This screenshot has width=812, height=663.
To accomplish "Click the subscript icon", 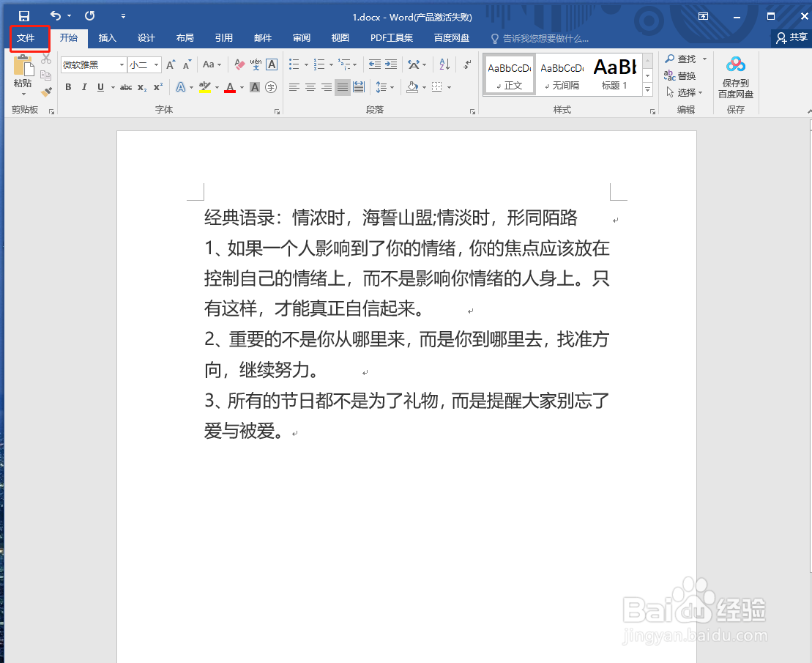I will coord(141,87).
